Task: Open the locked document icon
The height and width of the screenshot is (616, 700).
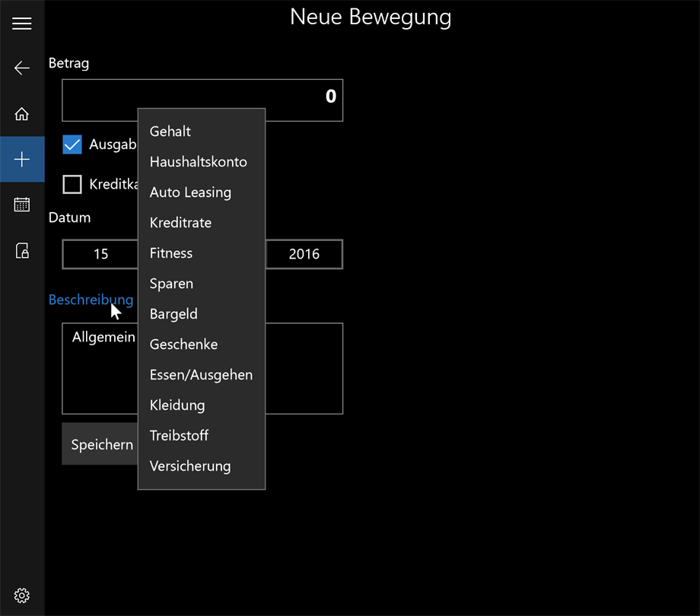Action: click(x=22, y=251)
